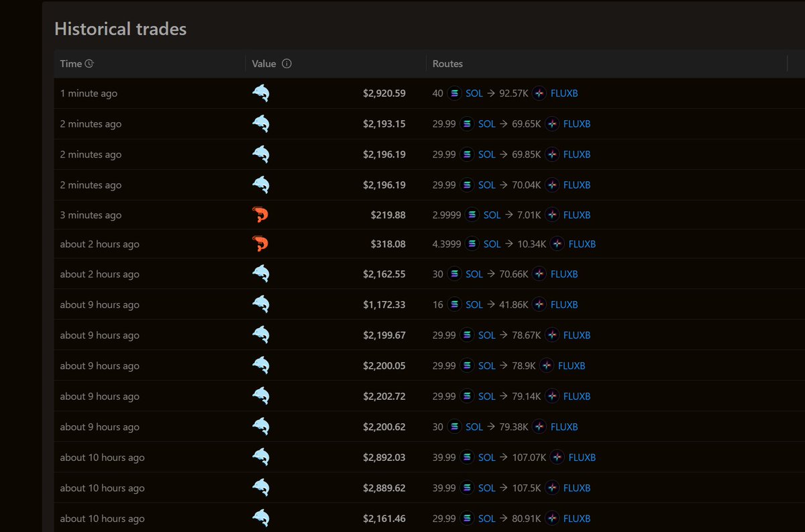Viewport: 805px width, 532px height.
Task: Click the SOL coin icon in the 7.01K row
Action: (473, 215)
